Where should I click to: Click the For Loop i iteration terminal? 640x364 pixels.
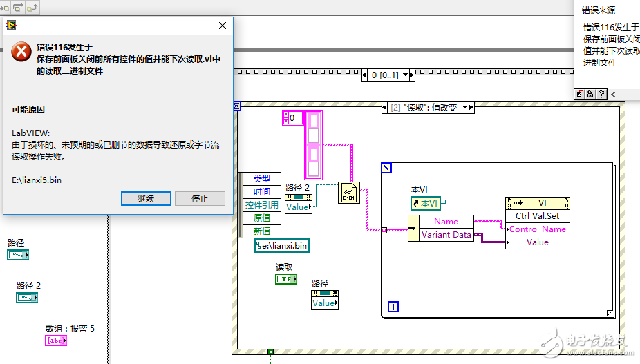(x=393, y=307)
